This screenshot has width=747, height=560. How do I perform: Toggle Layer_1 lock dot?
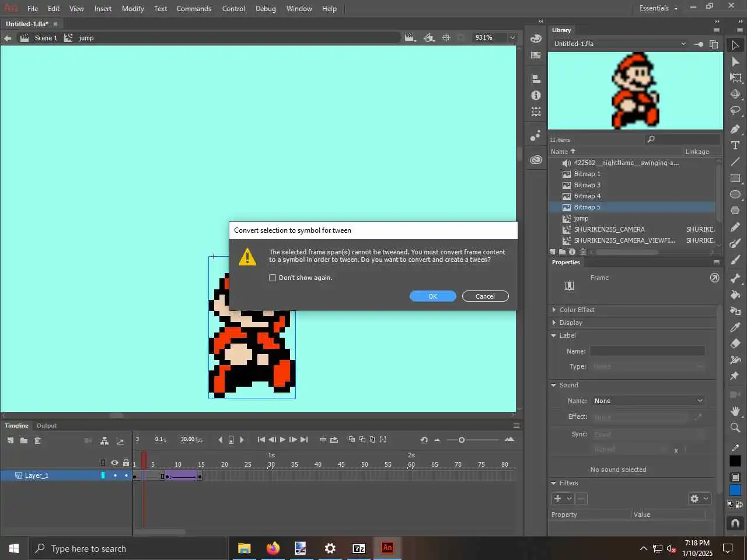coord(126,475)
